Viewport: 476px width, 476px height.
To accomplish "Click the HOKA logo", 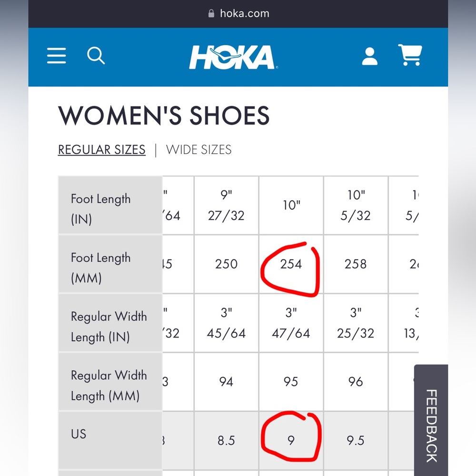I will tap(233, 57).
